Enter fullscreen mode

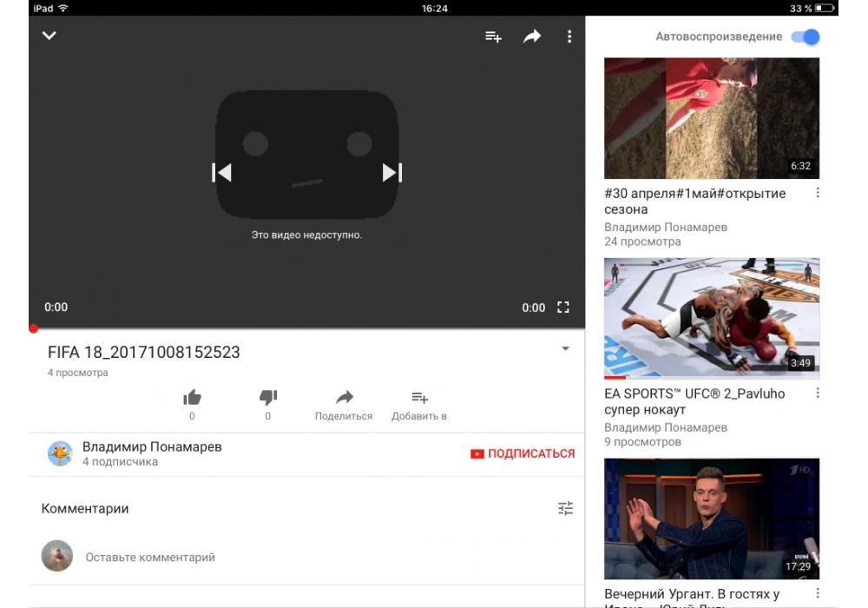[x=563, y=307]
